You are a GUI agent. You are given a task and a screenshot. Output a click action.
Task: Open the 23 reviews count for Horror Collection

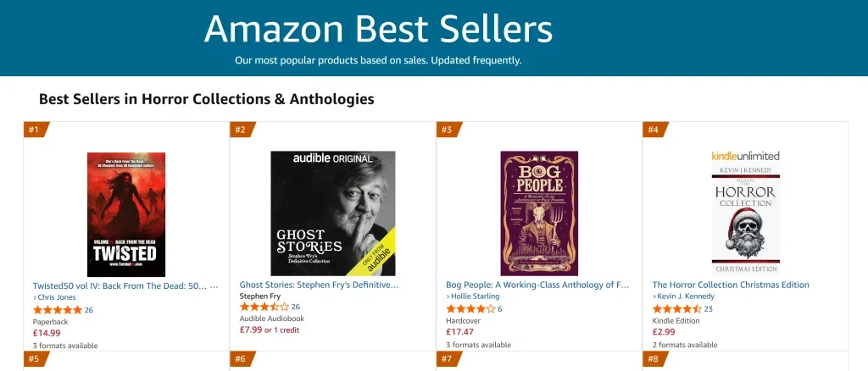click(x=708, y=309)
